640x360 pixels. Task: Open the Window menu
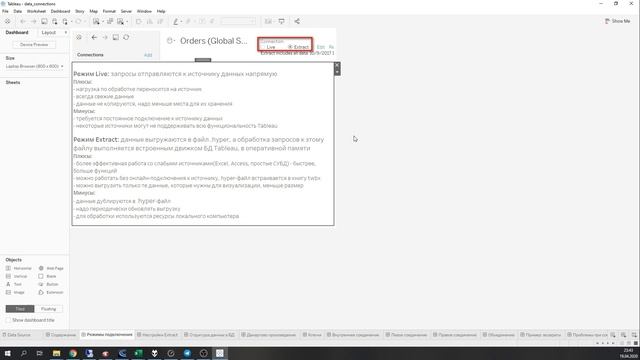pos(144,11)
